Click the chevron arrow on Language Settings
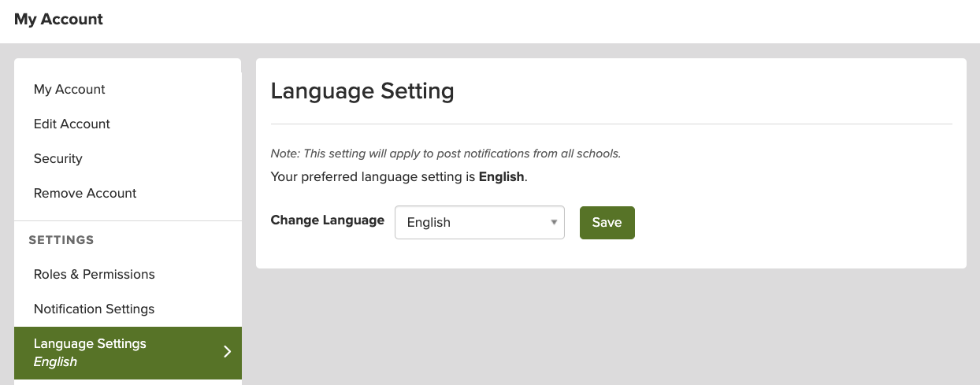This screenshot has width=980, height=385. (227, 352)
